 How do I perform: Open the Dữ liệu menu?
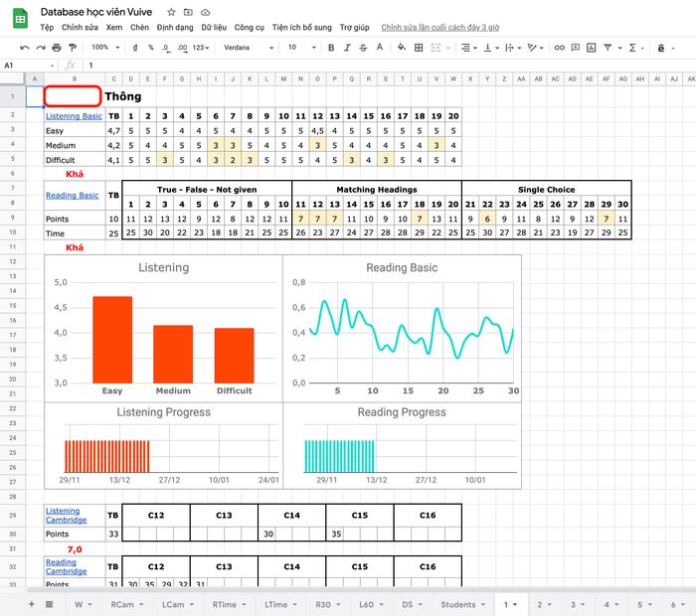[215, 28]
